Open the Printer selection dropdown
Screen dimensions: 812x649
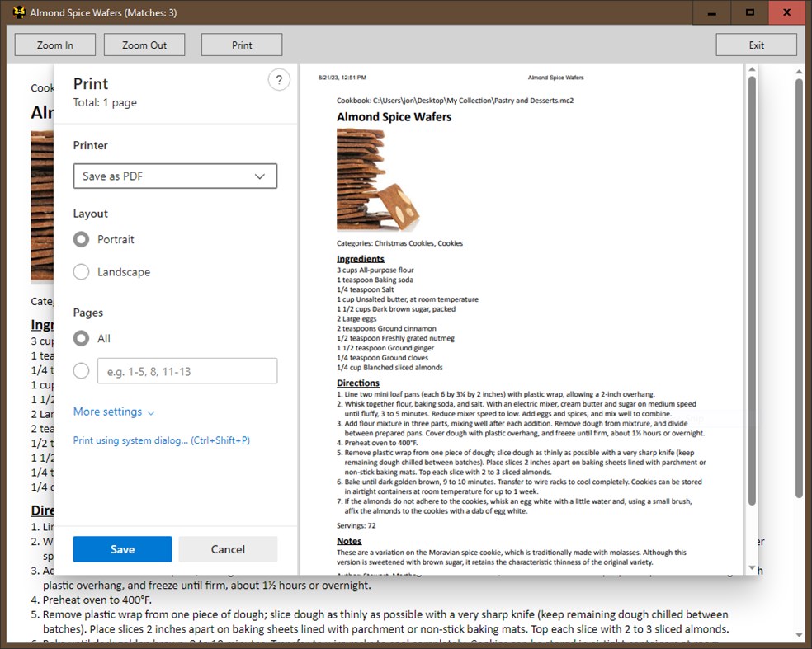click(x=175, y=176)
